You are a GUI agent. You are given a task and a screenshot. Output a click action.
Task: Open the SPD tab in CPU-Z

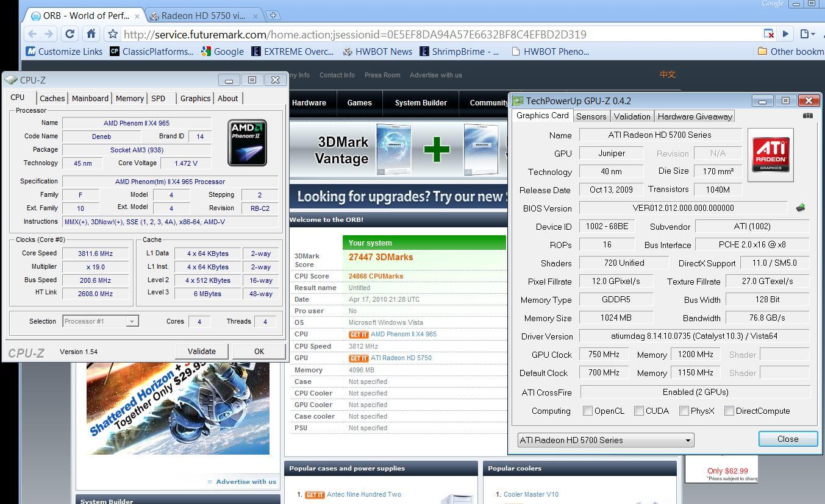[159, 98]
